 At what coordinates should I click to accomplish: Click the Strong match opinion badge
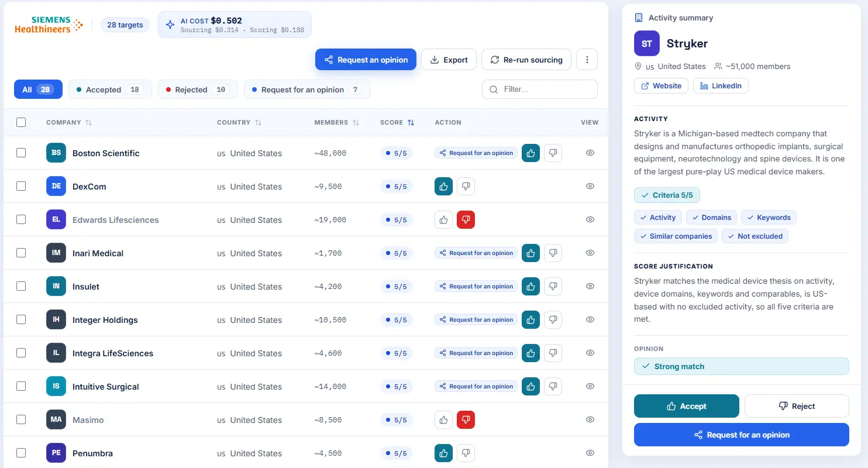click(742, 366)
